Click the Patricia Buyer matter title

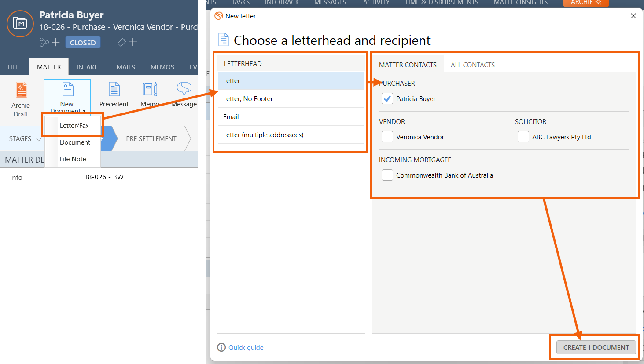tap(71, 15)
